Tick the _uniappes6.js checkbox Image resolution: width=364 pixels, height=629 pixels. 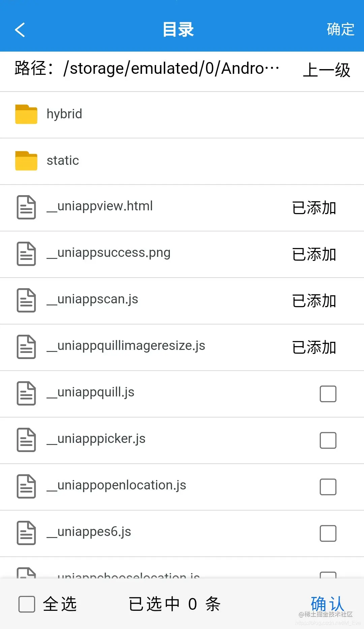point(328,533)
